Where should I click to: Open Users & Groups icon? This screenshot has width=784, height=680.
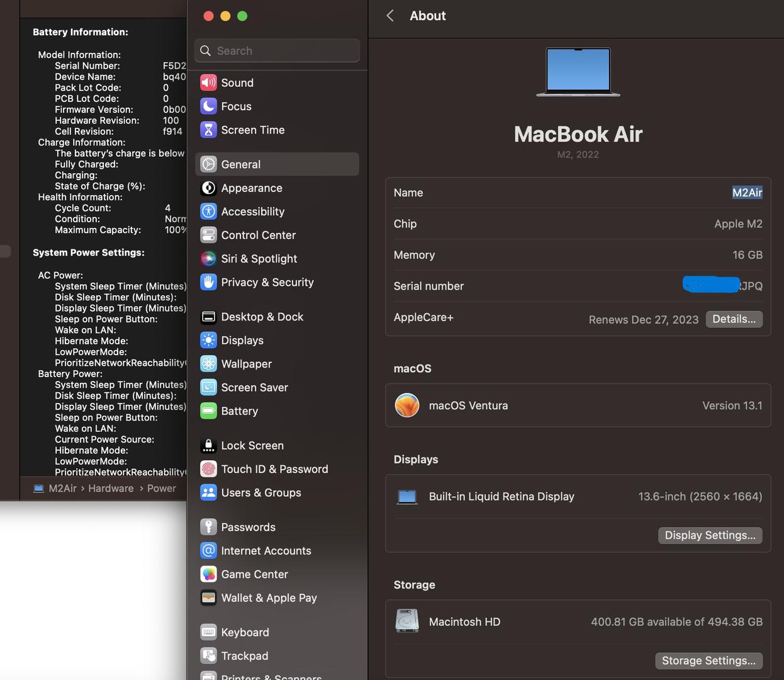click(208, 492)
